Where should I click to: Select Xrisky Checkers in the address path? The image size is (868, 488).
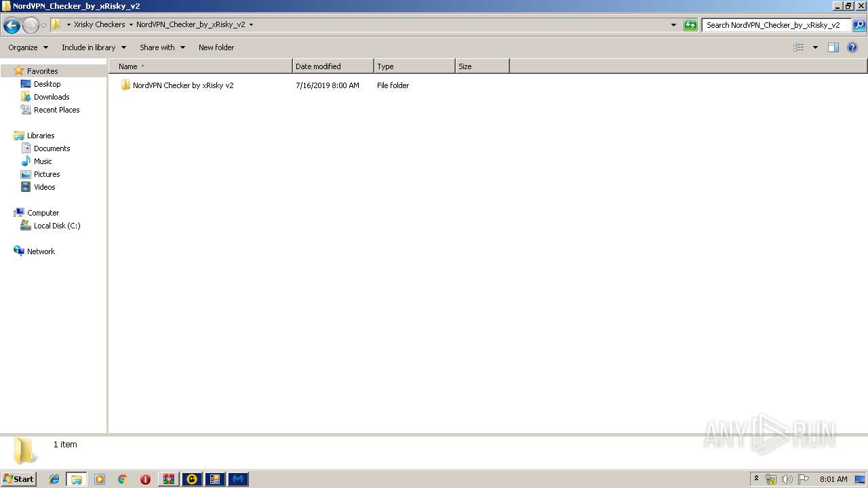[100, 24]
